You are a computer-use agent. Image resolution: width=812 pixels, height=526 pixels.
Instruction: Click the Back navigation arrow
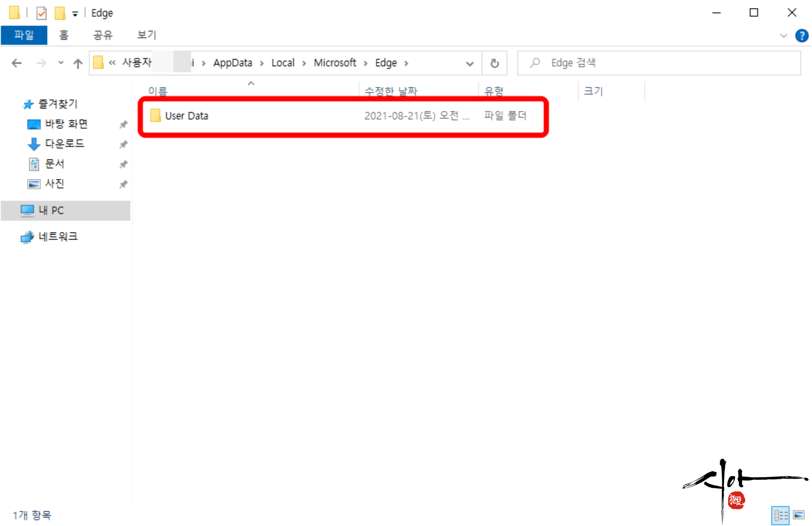pos(17,63)
